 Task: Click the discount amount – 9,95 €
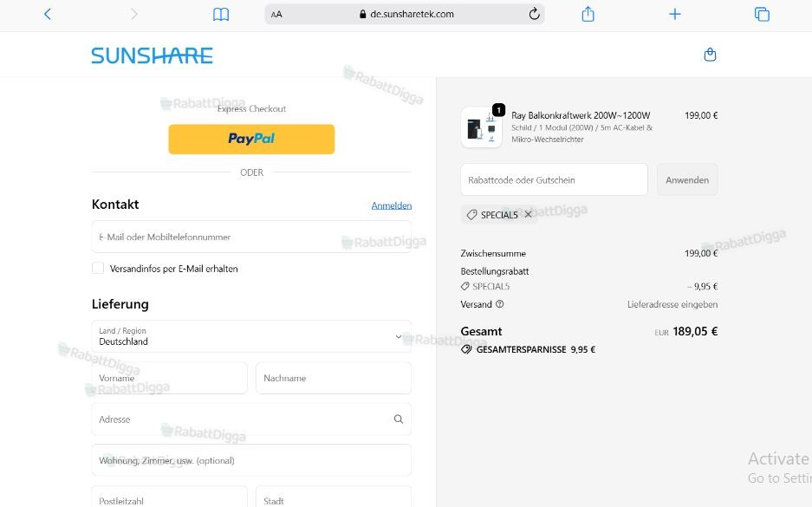pyautogui.click(x=702, y=286)
